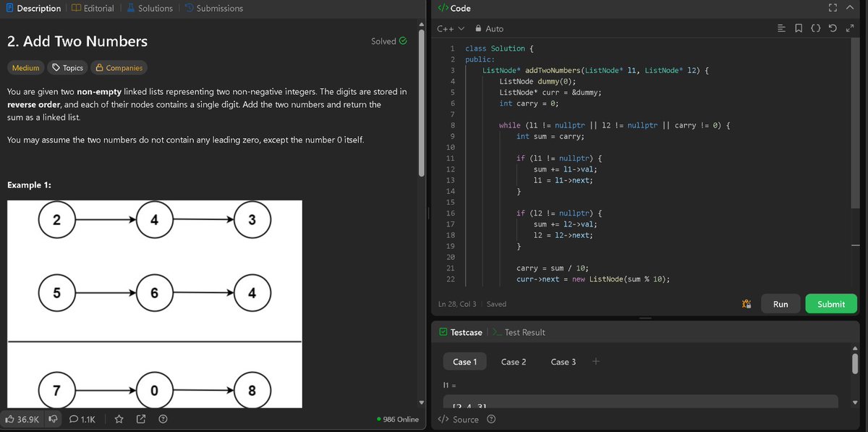Select the Case 3 testcase
This screenshot has height=432, width=868.
click(x=563, y=362)
